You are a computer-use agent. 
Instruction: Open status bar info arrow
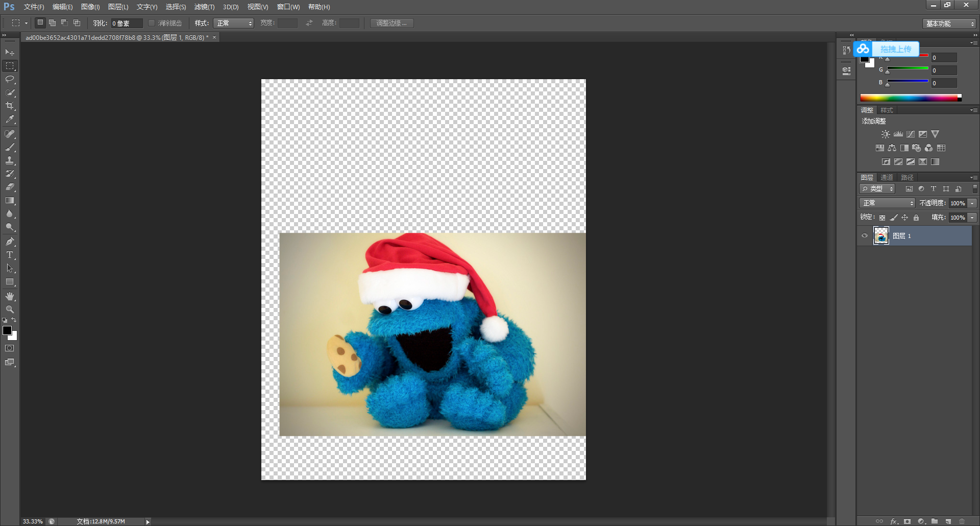pyautogui.click(x=148, y=522)
